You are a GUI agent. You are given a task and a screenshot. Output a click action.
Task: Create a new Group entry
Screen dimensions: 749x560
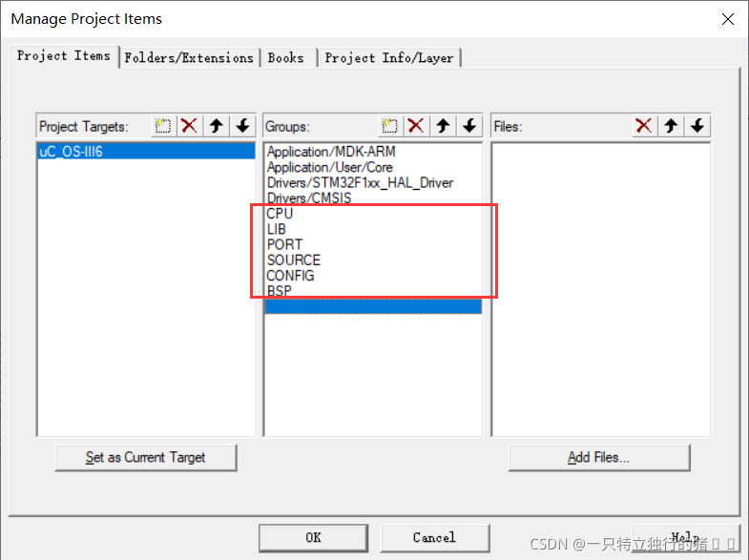point(390,126)
